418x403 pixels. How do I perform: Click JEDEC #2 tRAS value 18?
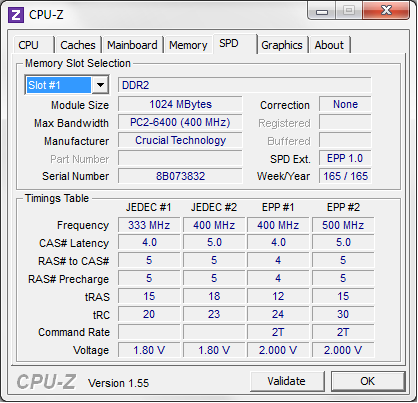tap(214, 296)
